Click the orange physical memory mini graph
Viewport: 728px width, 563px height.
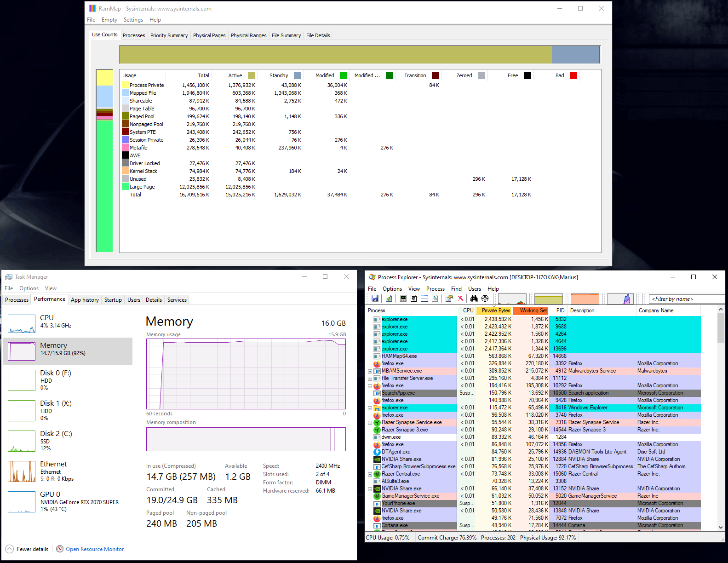click(x=585, y=299)
